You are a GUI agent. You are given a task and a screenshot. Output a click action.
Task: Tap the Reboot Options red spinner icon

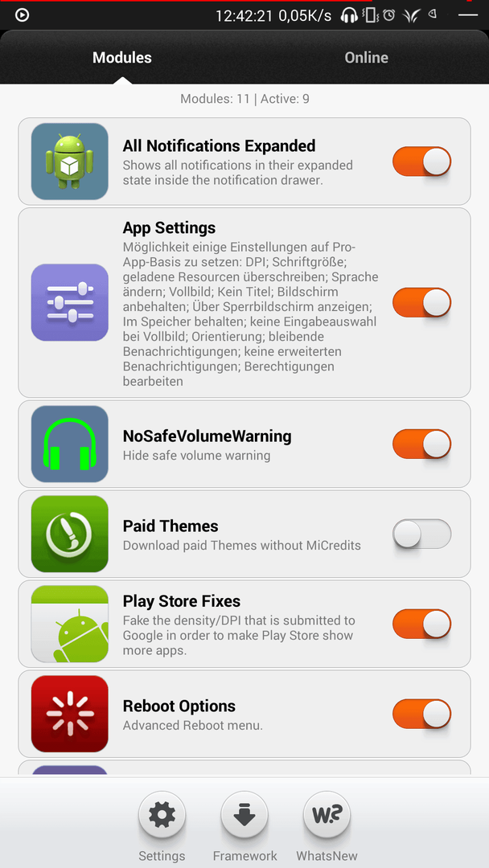(x=70, y=714)
